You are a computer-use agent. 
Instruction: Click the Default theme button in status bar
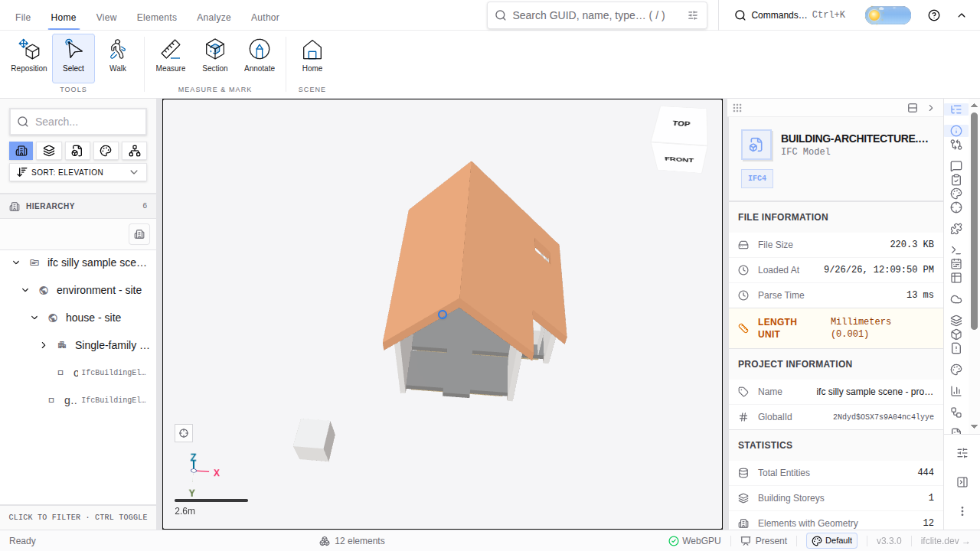831,541
